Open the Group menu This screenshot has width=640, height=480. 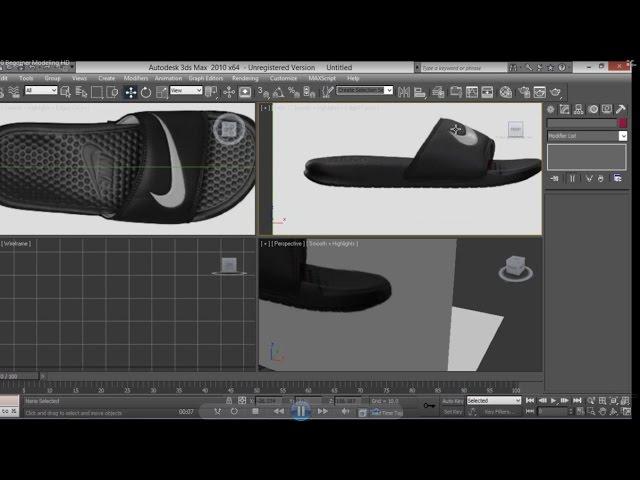pos(52,78)
